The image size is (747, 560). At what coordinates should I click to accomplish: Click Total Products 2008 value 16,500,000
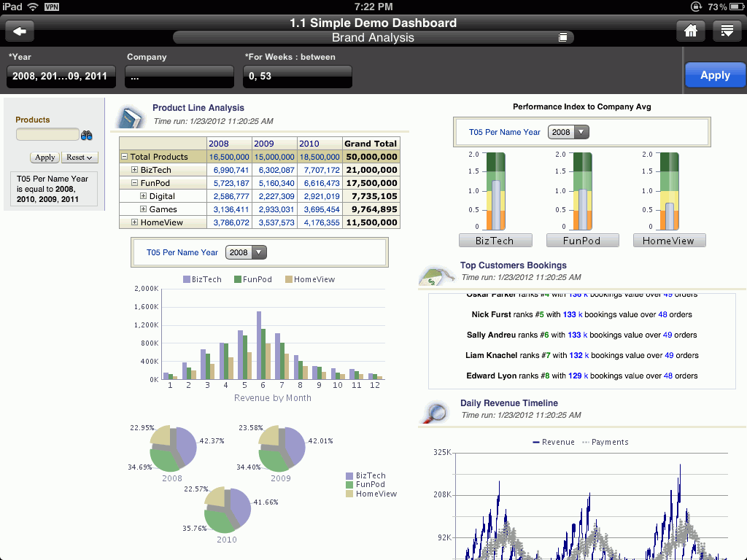point(229,157)
